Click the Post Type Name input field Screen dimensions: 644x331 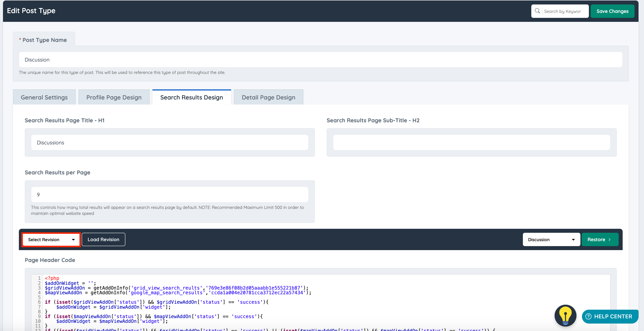[320, 60]
